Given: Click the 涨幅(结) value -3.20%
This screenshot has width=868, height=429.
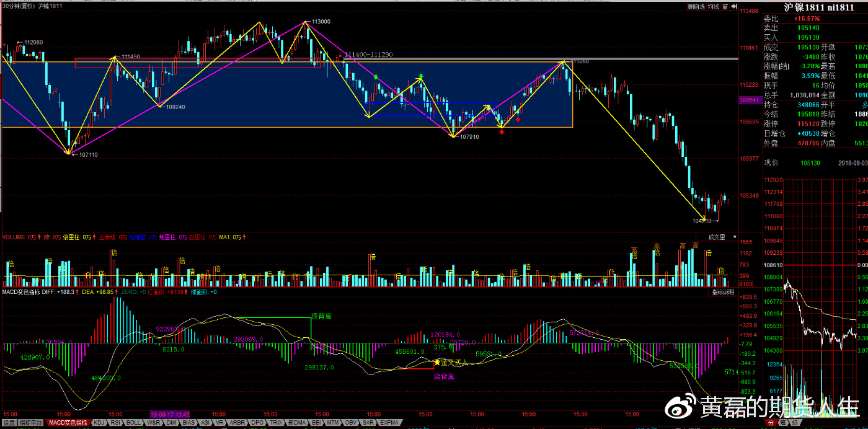Looking at the screenshot, I should click(809, 66).
